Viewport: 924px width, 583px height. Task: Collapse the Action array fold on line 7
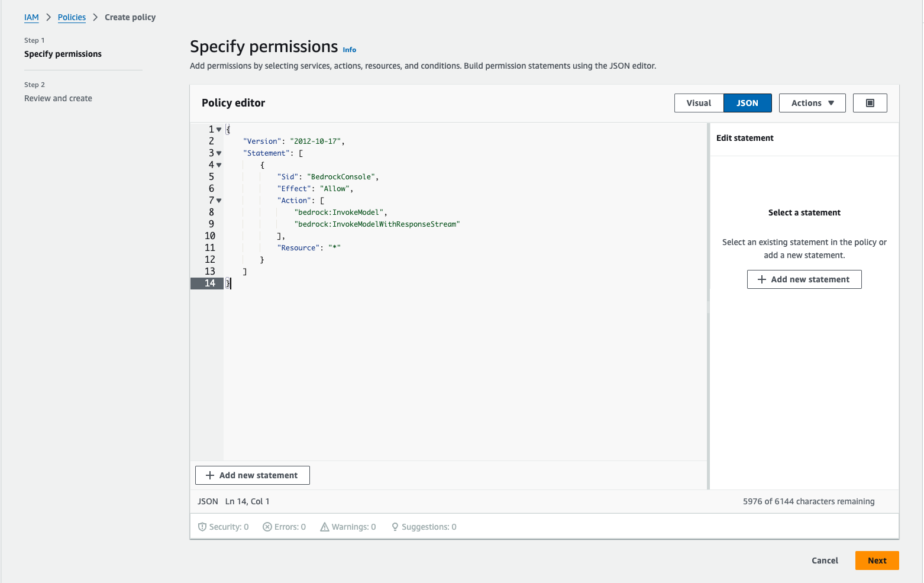click(x=219, y=201)
